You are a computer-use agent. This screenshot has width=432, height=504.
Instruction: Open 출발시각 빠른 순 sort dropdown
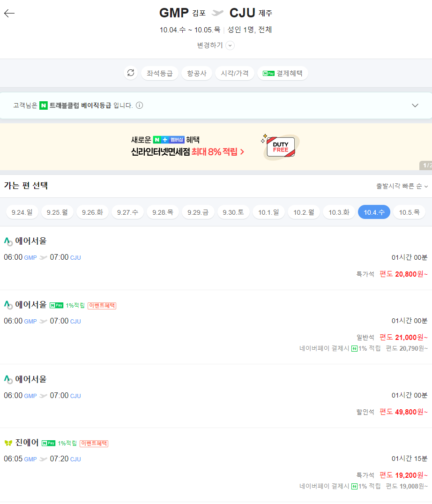pos(402,186)
